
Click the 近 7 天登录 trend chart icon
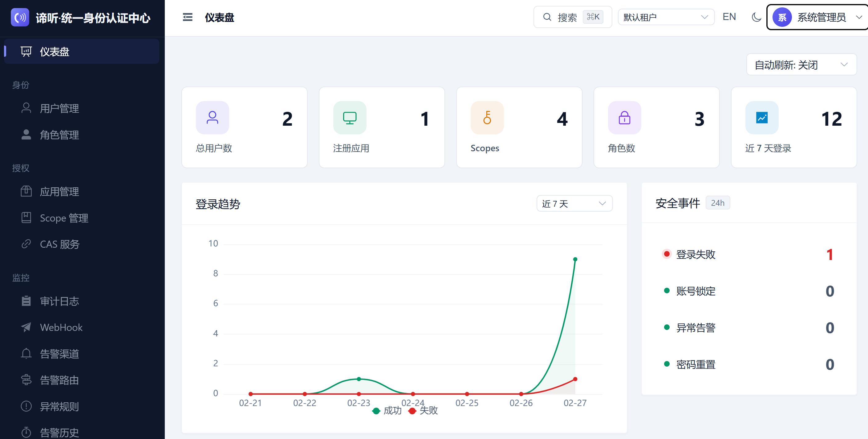point(761,118)
